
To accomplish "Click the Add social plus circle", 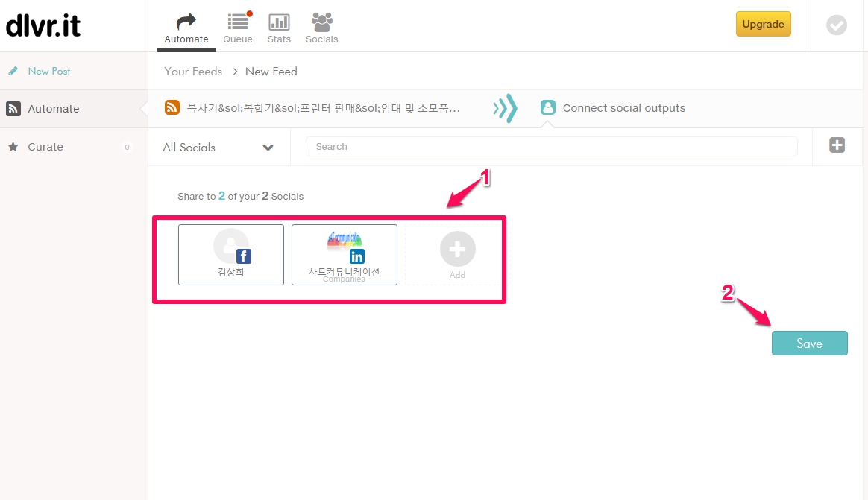I will pos(457,250).
